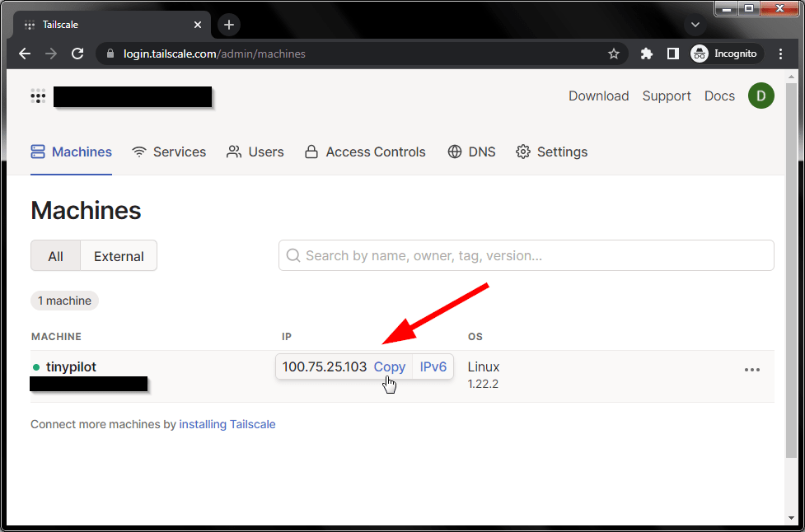Click the IP address 100.75.25.103

pyautogui.click(x=325, y=366)
